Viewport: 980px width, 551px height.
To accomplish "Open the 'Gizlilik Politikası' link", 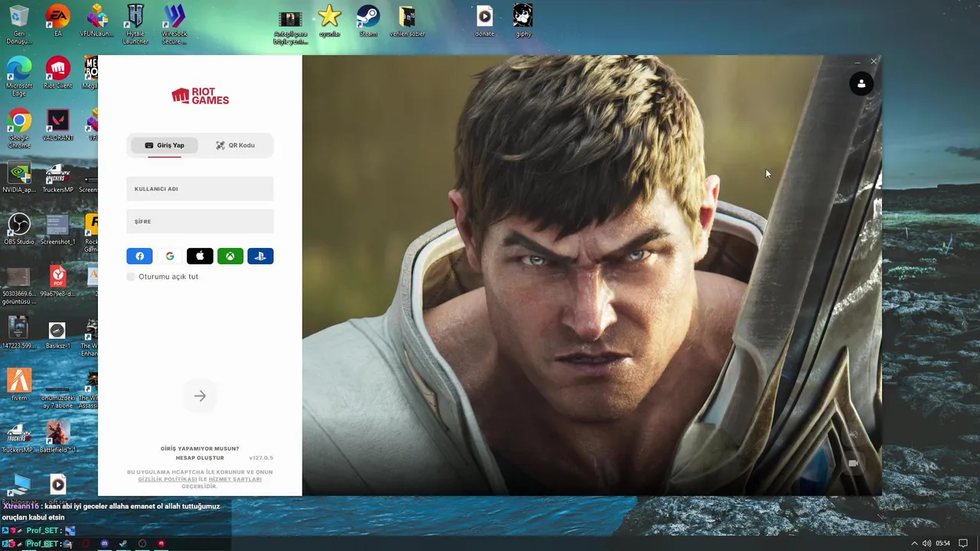I will tap(168, 479).
